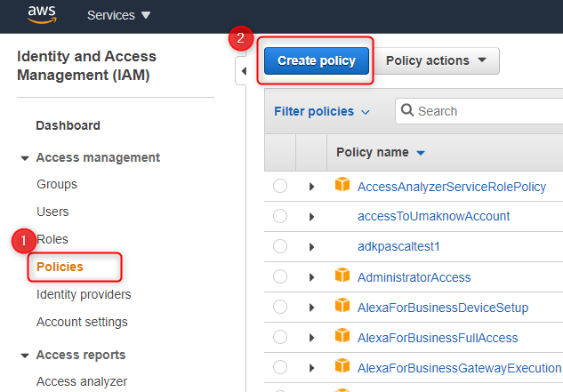Click the search magnifier icon
563x392 pixels.
tap(407, 110)
